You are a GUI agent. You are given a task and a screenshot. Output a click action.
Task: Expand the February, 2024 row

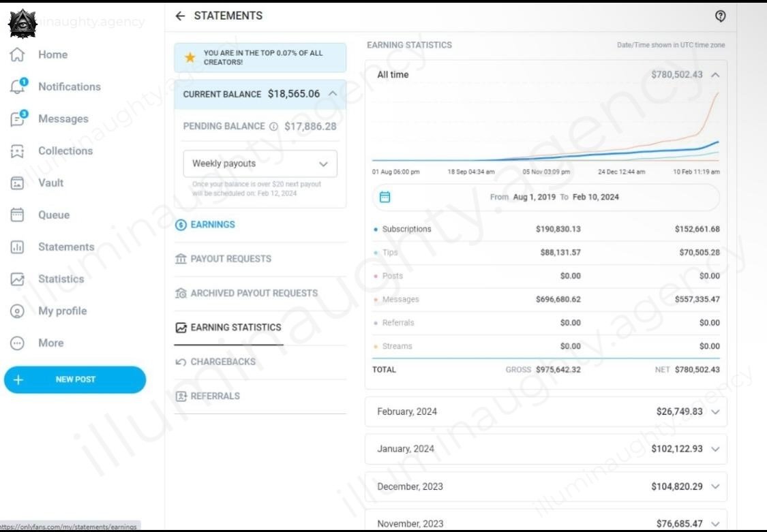(546, 412)
